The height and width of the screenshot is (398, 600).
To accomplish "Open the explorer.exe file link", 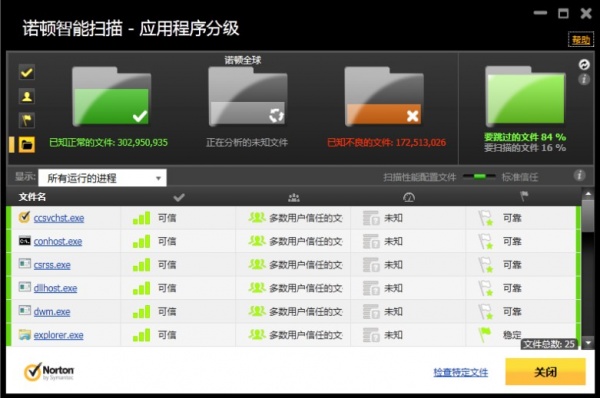I will (x=59, y=335).
